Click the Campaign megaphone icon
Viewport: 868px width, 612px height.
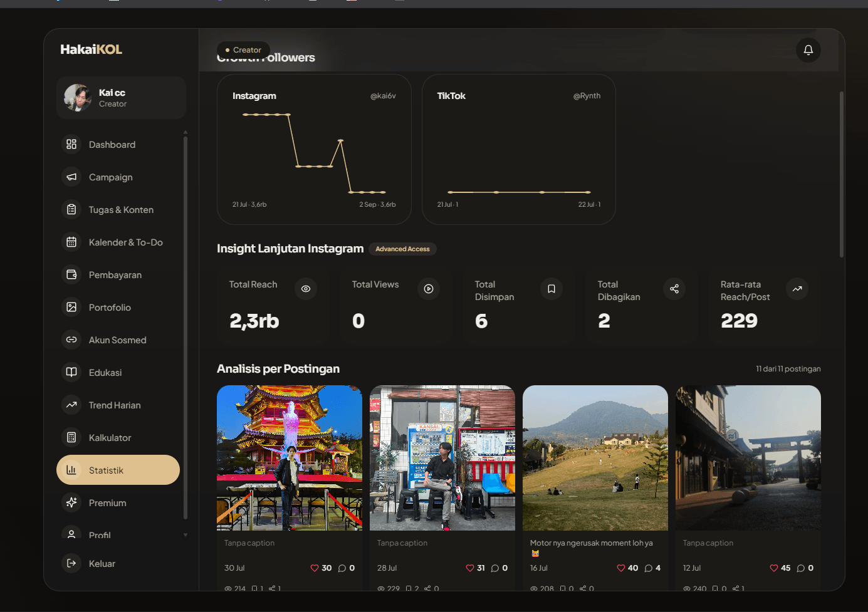point(71,177)
